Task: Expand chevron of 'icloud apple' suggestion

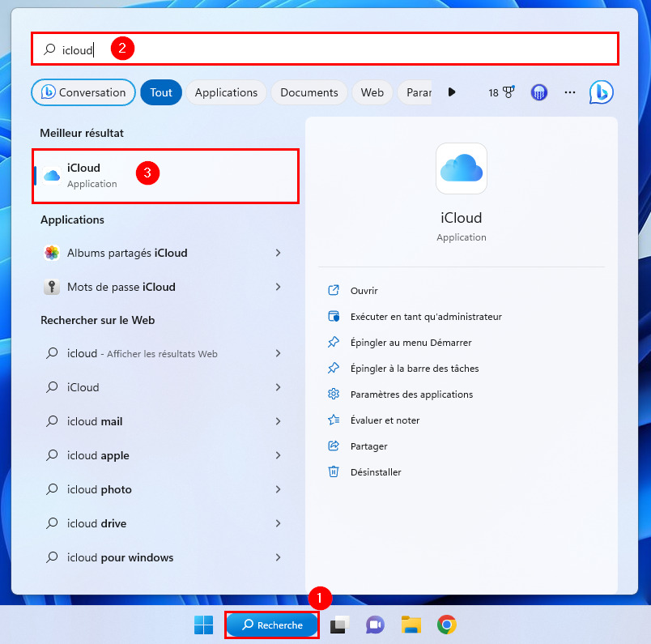Action: pyautogui.click(x=279, y=455)
